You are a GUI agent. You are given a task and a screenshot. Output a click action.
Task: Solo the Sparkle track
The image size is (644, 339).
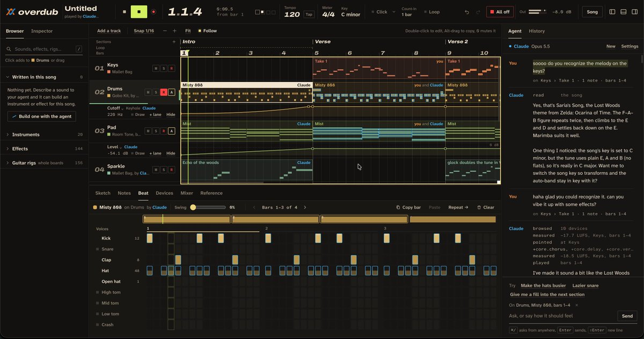point(164,170)
